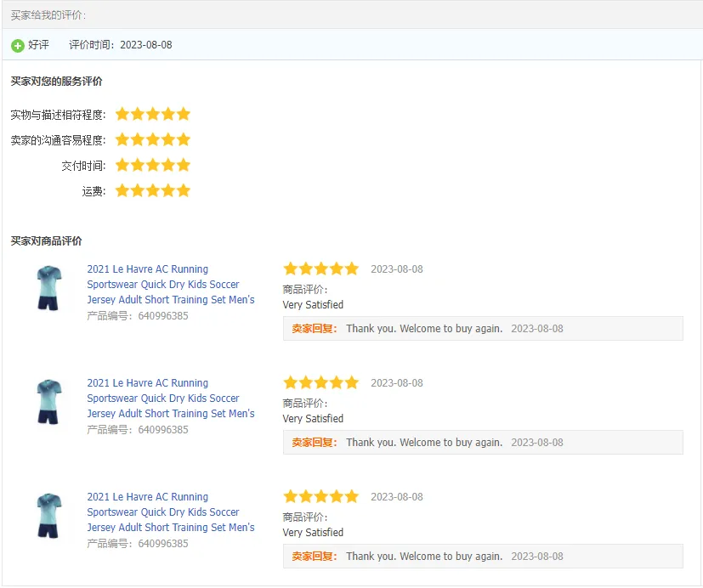The image size is (703, 588).
Task: Open the first Le Havre AC product link
Action: pyautogui.click(x=170, y=285)
